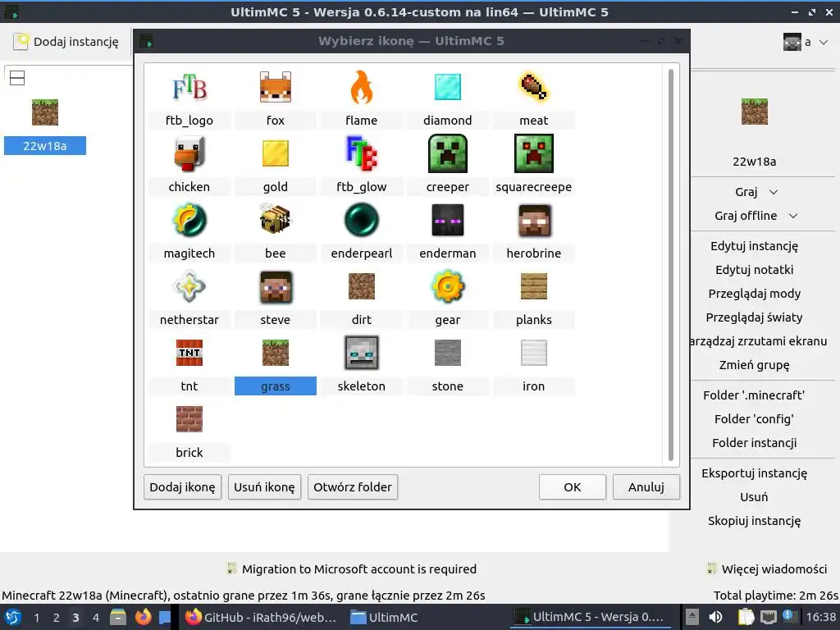840x630 pixels.
Task: Click Otwórz folder button
Action: point(353,487)
